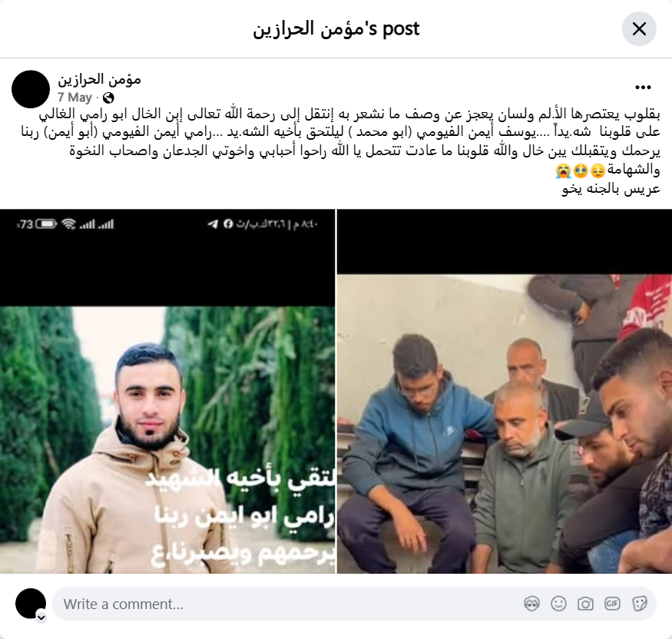
Task: Open author name مؤمن الحرازين link
Action: tap(99, 79)
